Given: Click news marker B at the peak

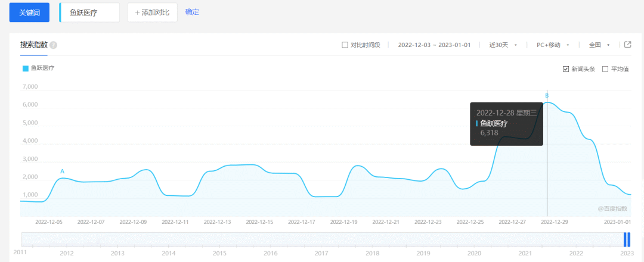Looking at the screenshot, I should point(547,96).
